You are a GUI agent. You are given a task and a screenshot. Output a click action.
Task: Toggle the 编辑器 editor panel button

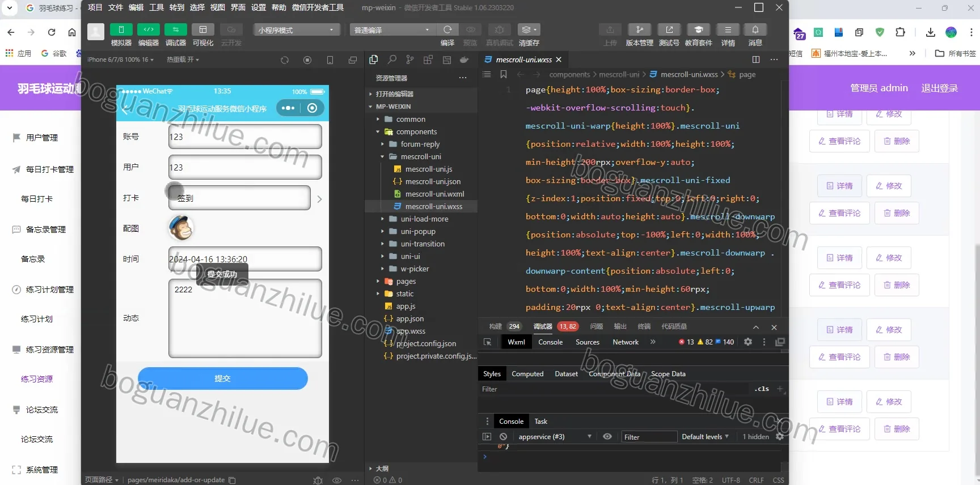click(x=148, y=29)
